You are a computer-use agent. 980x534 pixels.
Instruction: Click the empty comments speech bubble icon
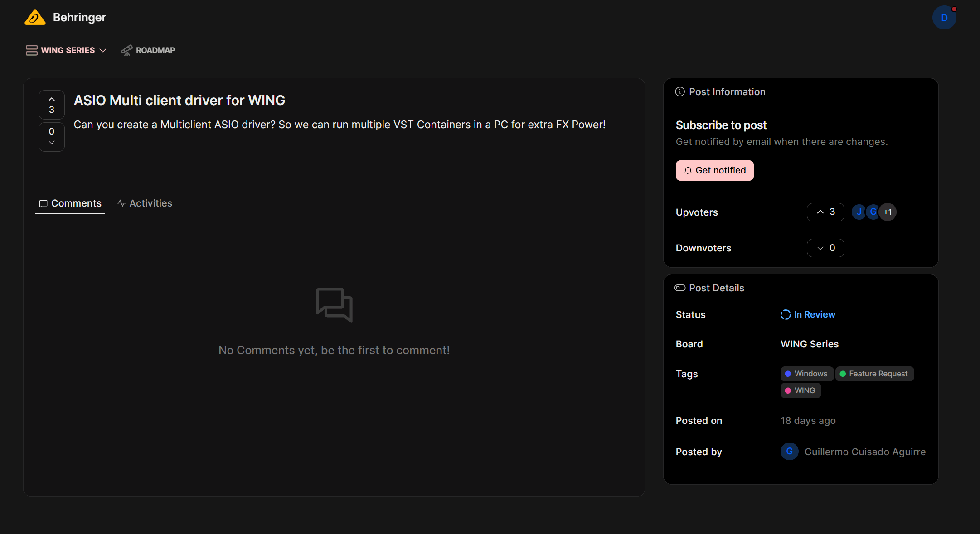point(334,305)
